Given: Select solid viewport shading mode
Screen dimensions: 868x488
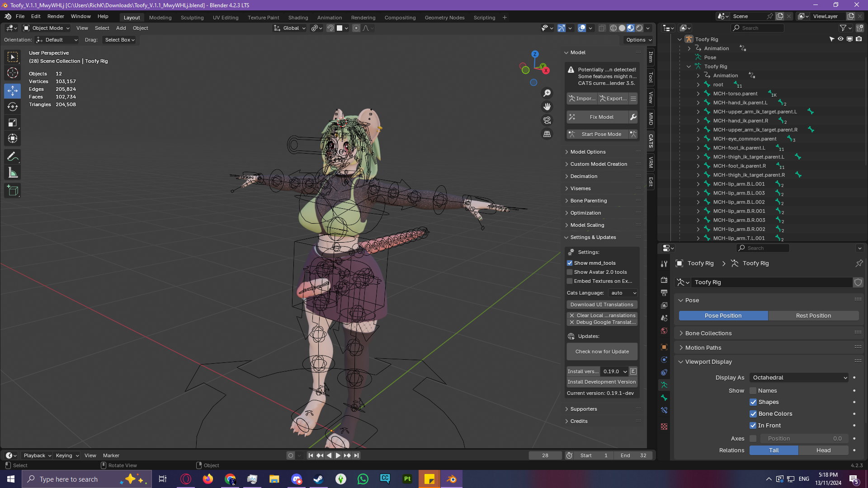Looking at the screenshot, I should [622, 28].
